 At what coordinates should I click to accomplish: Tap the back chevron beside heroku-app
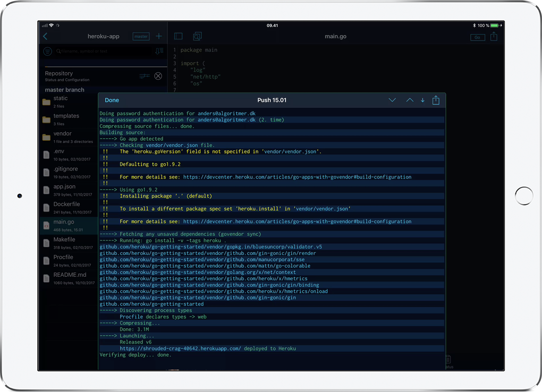(45, 37)
